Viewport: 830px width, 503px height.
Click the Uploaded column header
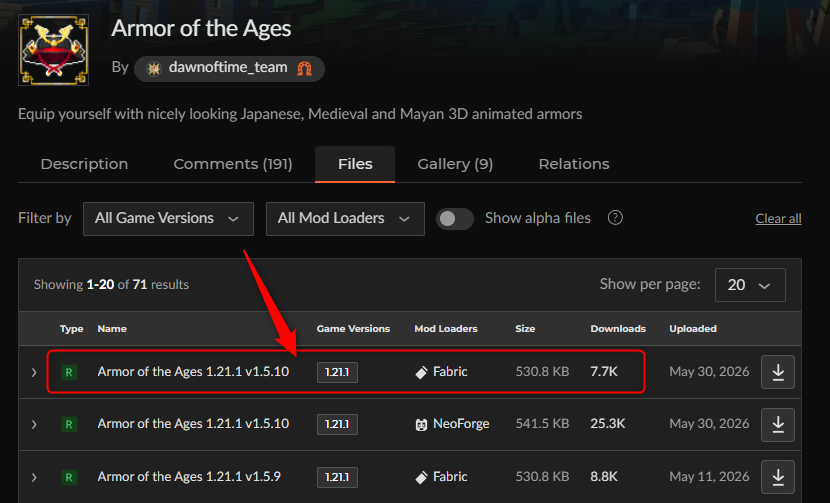(x=693, y=329)
